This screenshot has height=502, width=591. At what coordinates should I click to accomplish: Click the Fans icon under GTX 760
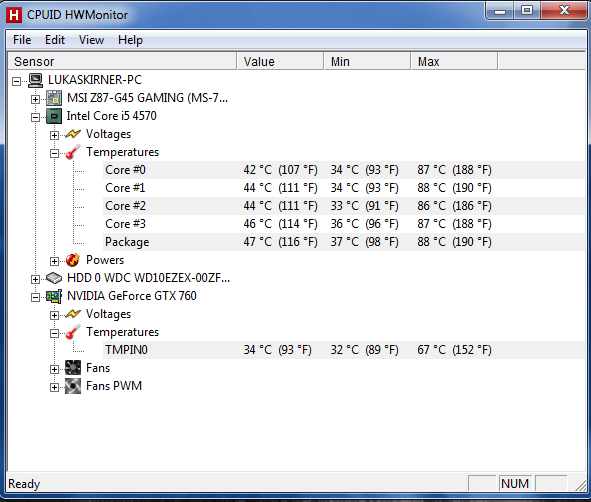pos(73,368)
